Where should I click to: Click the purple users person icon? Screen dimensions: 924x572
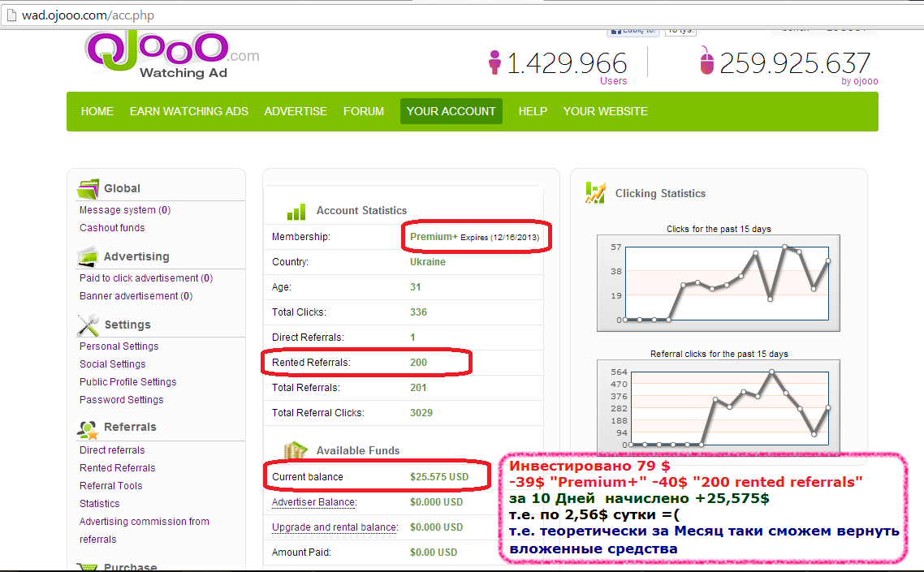click(x=494, y=62)
